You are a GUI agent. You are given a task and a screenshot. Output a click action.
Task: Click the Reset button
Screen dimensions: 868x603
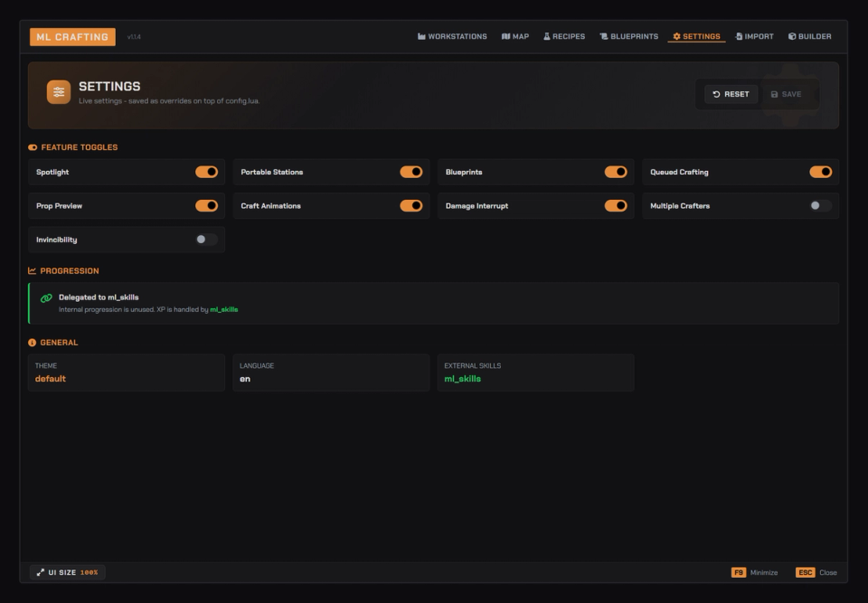tap(731, 94)
